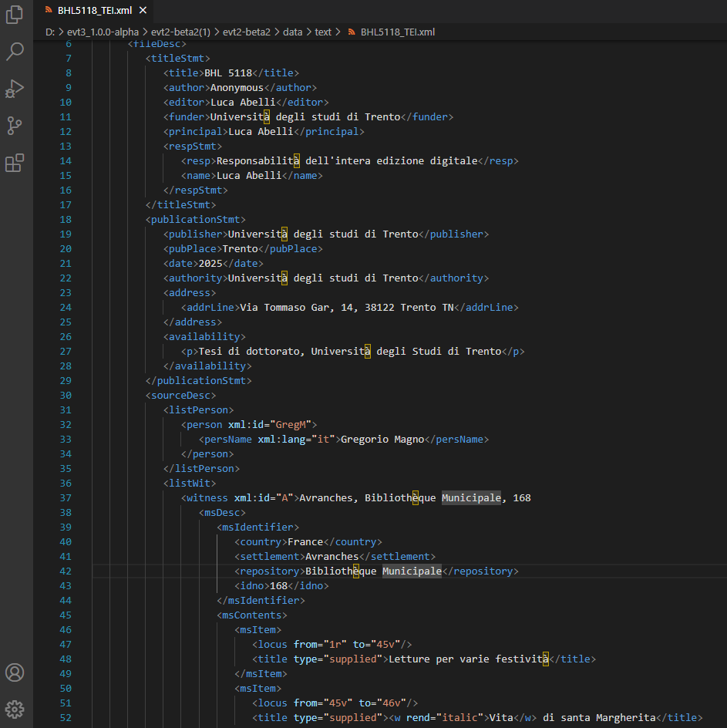Expand the 'text' breadcrumb folder
The image size is (727, 728).
(323, 32)
